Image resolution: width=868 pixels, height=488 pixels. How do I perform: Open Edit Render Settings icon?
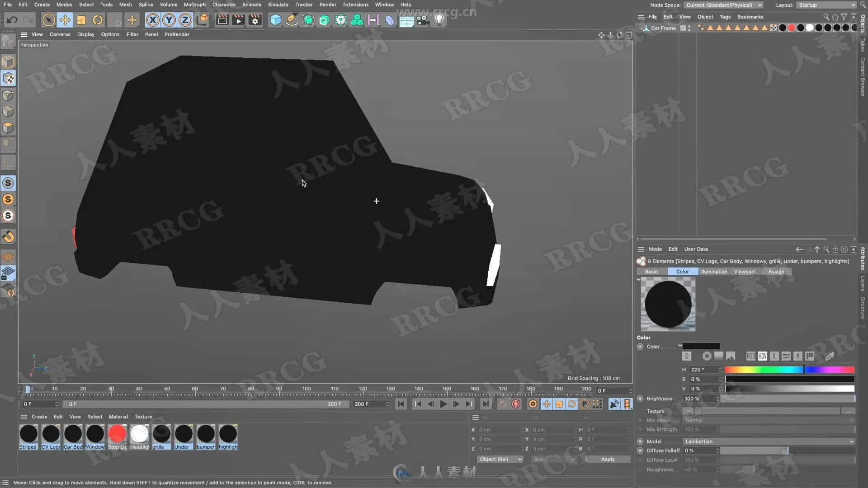pos(255,20)
